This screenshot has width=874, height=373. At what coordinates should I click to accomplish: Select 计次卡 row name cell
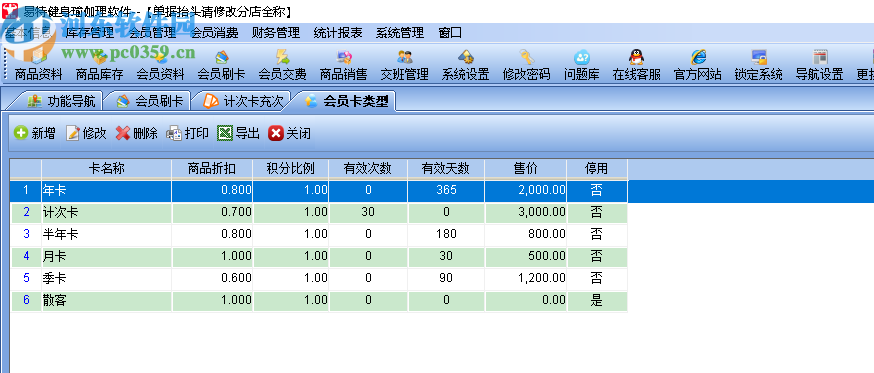click(106, 212)
